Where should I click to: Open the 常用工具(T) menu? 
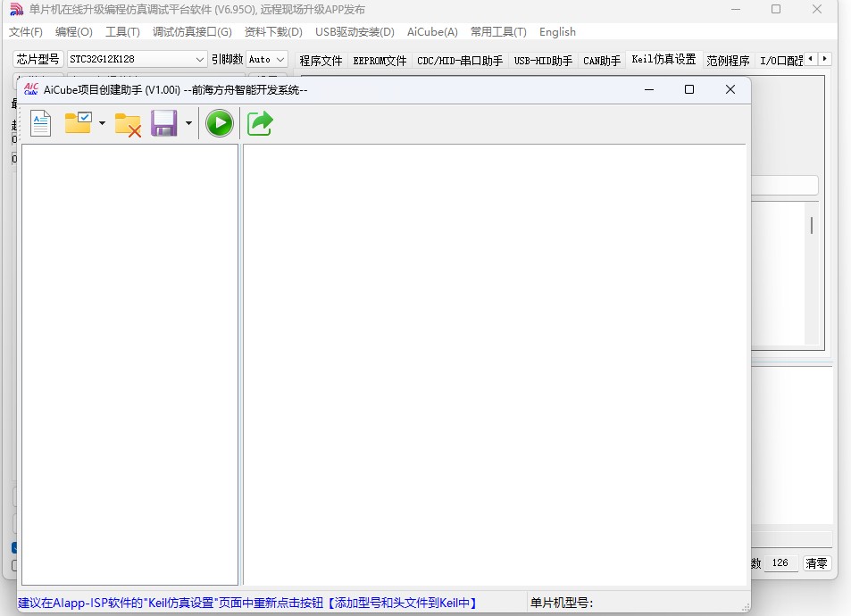click(x=498, y=32)
